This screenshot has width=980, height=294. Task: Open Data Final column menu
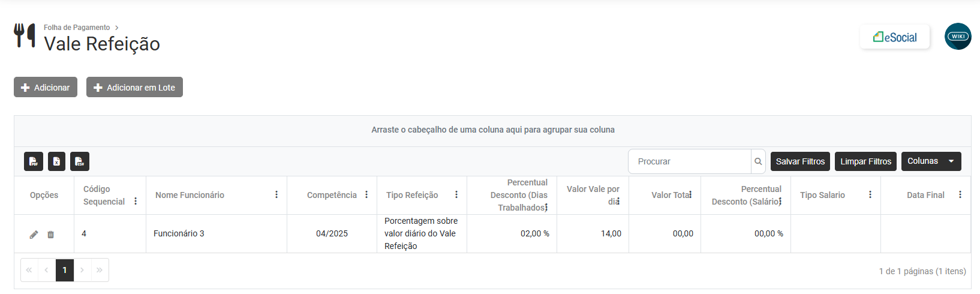[960, 195]
